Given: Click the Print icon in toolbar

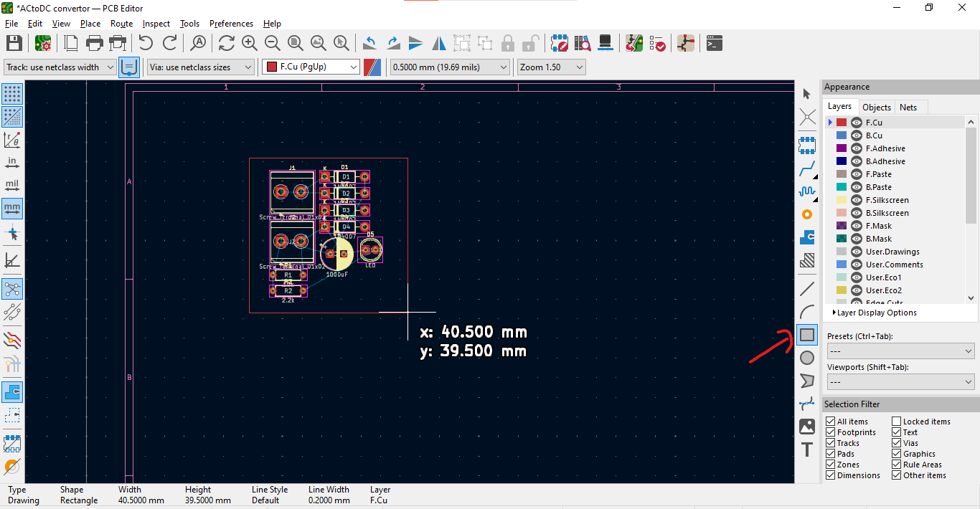Looking at the screenshot, I should point(95,43).
